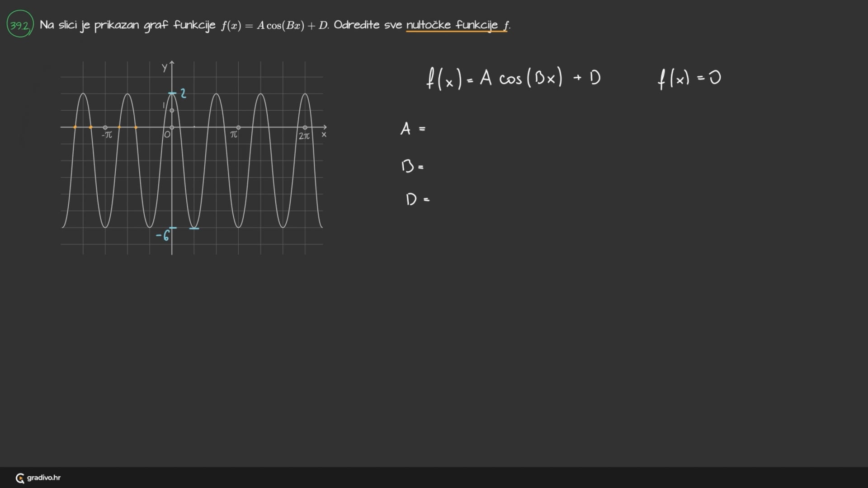Click the blue tick under the curve minimum
This screenshot has height=488, width=868.
(x=194, y=229)
